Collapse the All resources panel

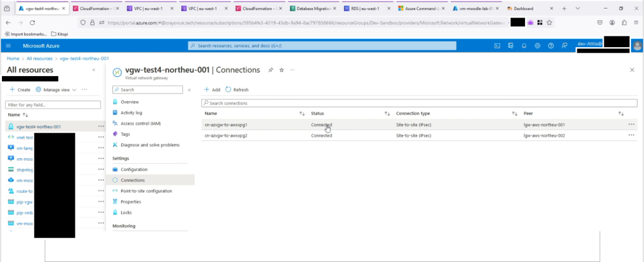tap(94, 70)
